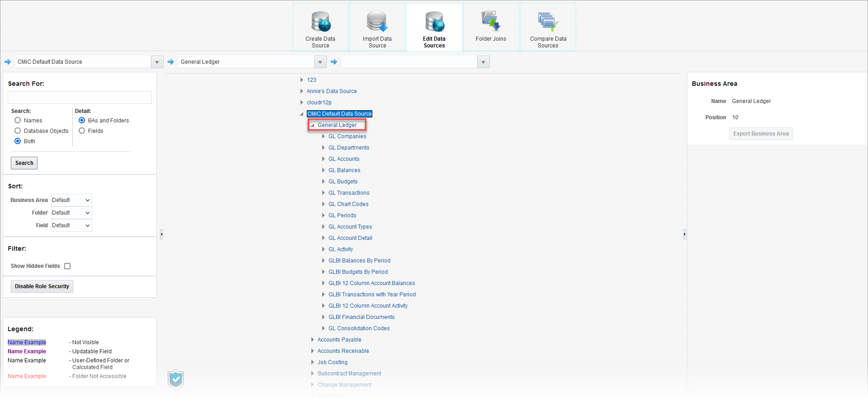Collapse the CMiC Default Data Source node
Image resolution: width=868 pixels, height=398 pixels.
(302, 114)
